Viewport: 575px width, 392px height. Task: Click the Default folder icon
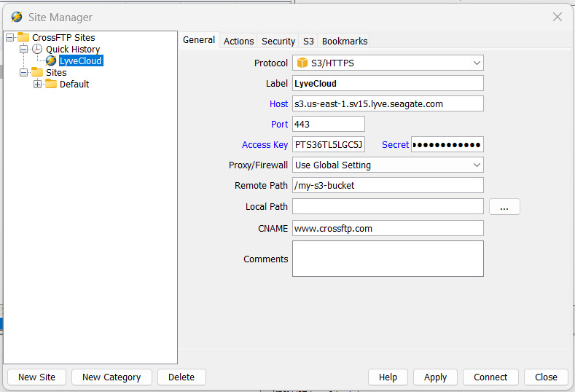[51, 85]
